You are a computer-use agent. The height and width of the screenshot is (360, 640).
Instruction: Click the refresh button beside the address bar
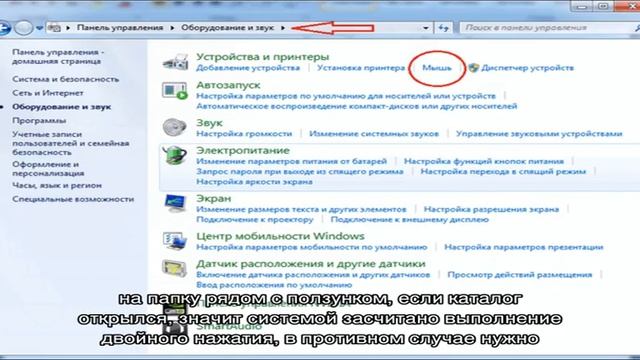443,28
